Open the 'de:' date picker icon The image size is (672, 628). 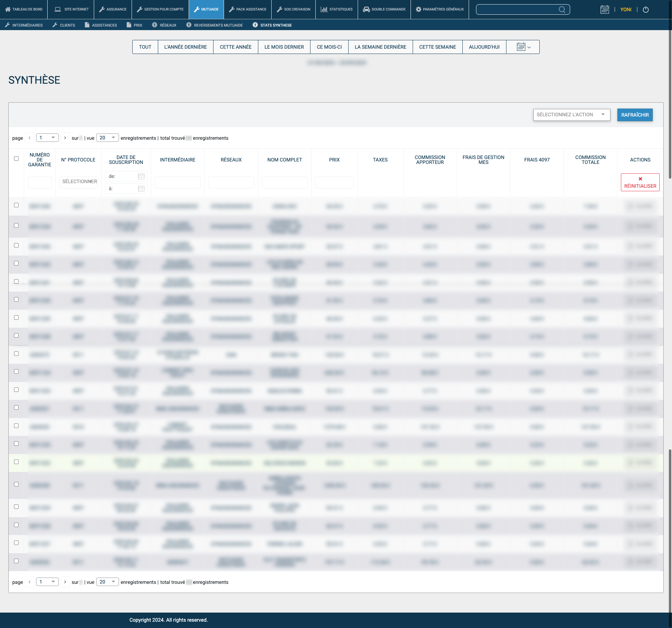click(x=141, y=176)
